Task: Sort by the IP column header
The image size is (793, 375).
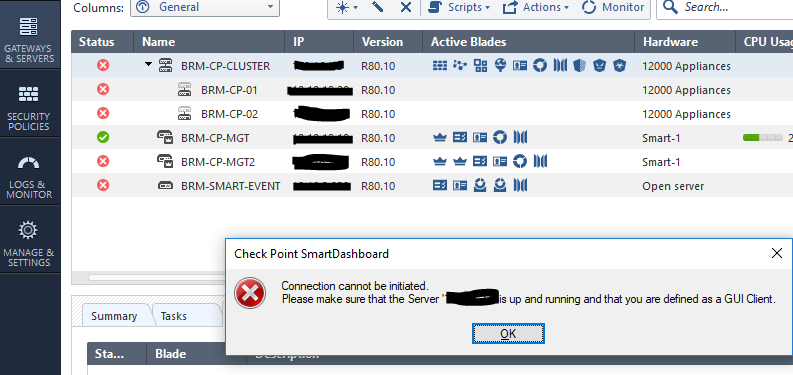Action: coord(320,42)
